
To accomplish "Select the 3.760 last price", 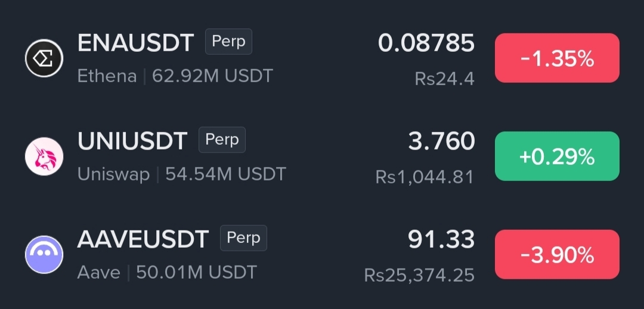I will (441, 141).
